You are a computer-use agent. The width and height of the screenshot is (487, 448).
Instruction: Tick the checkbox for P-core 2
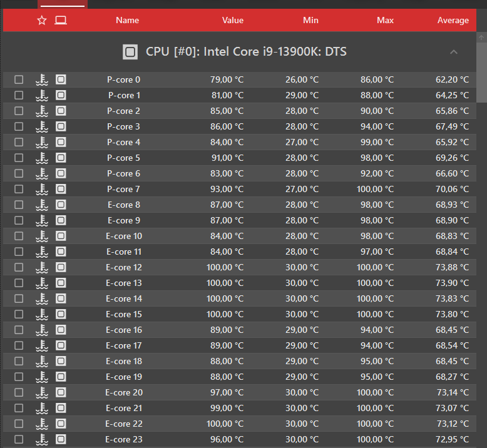point(19,111)
